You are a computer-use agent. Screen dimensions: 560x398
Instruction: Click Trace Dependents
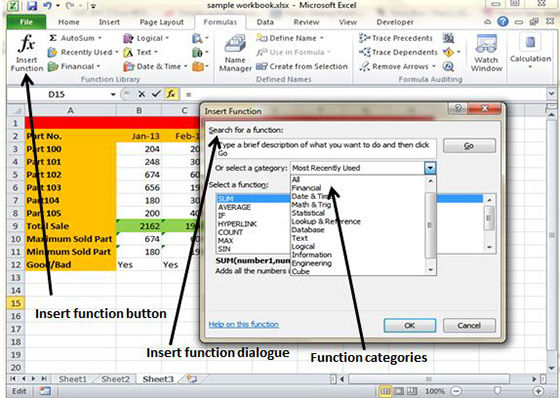coord(398,52)
